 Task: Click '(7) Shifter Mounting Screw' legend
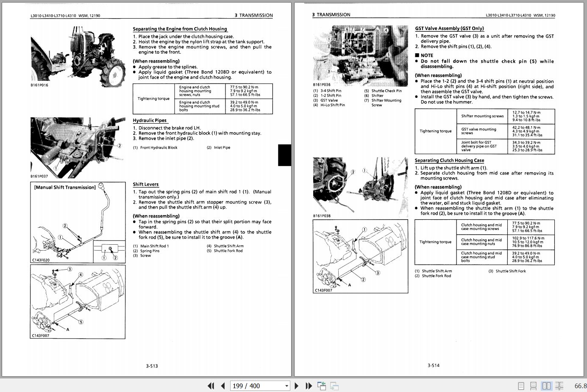[383, 103]
